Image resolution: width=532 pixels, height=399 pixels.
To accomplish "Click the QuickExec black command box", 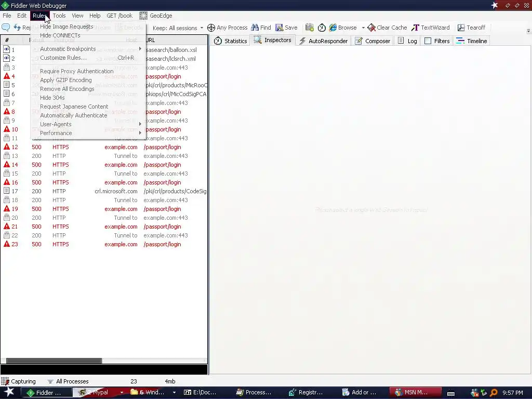I will point(104,369).
